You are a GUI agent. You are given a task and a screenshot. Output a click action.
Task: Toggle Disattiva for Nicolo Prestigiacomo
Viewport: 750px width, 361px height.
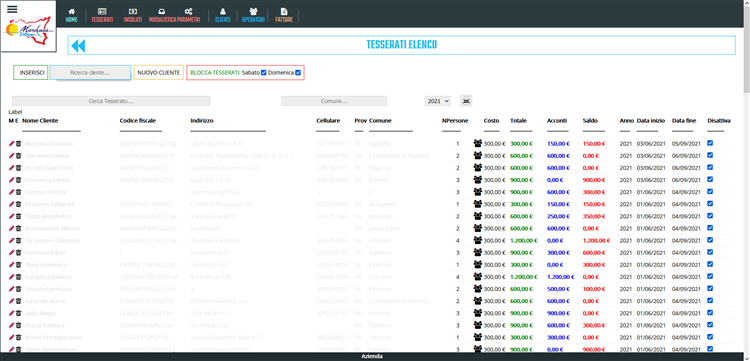tap(710, 337)
